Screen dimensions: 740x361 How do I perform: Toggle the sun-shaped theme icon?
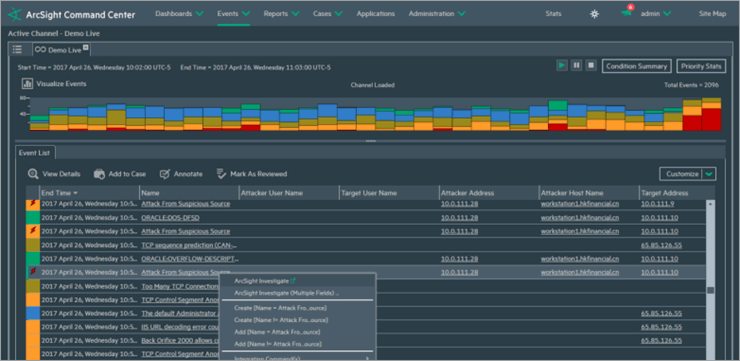[594, 14]
